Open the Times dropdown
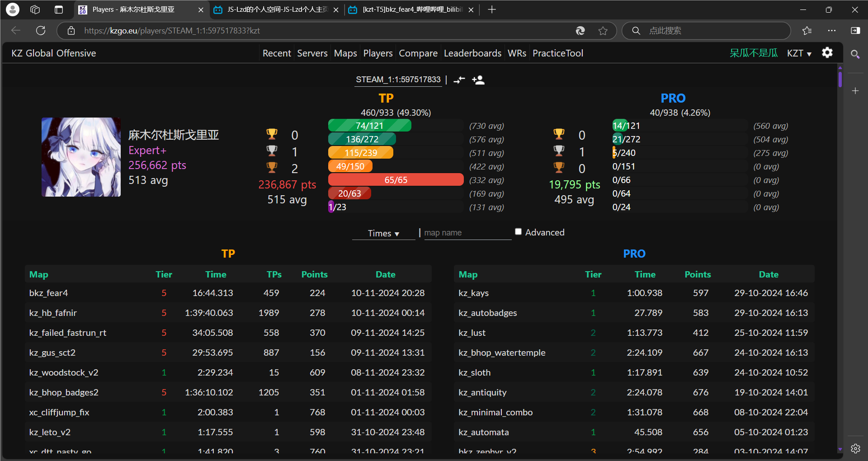Screen dimensions: 868x461 point(383,233)
